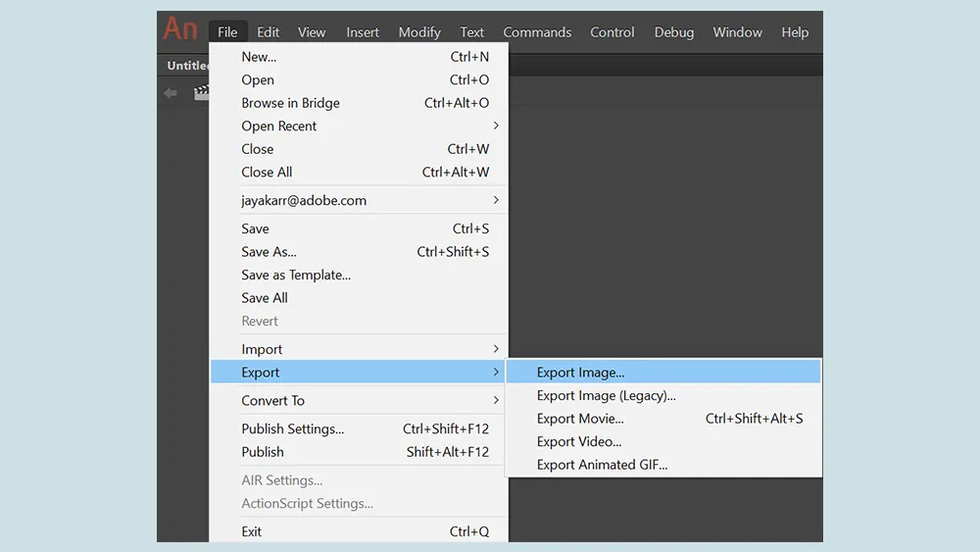Expand the Convert To submenu
The height and width of the screenshot is (552, 980).
(x=360, y=401)
